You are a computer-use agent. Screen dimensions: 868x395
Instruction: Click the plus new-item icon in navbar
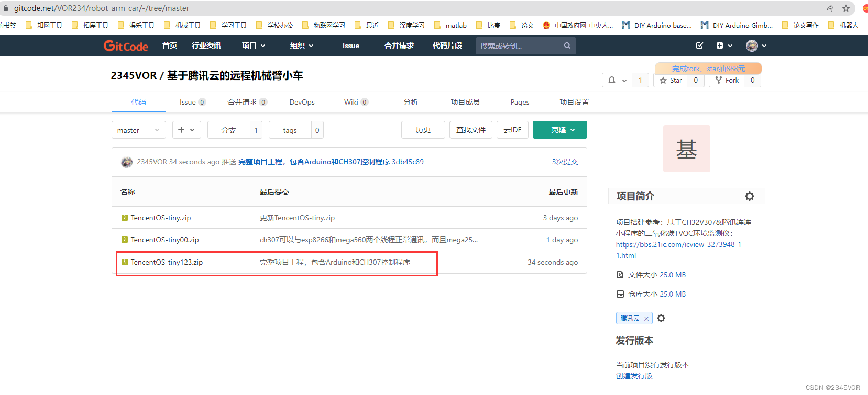click(720, 46)
